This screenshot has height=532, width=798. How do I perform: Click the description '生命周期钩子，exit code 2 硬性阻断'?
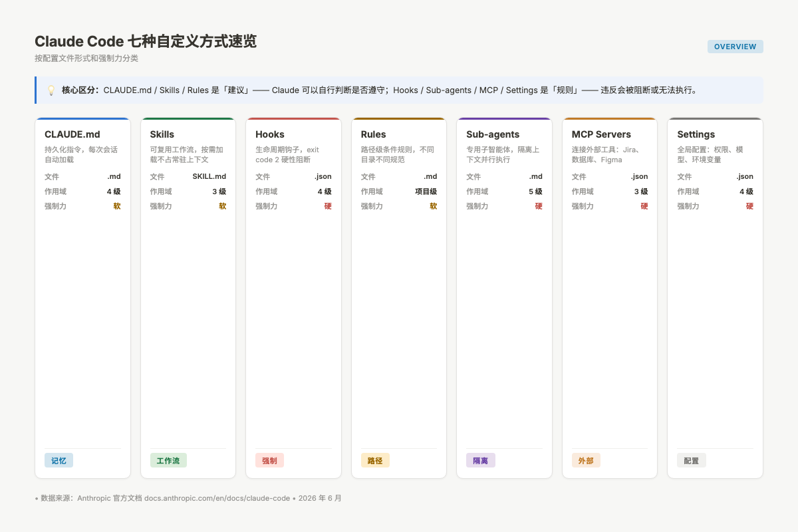click(x=288, y=155)
